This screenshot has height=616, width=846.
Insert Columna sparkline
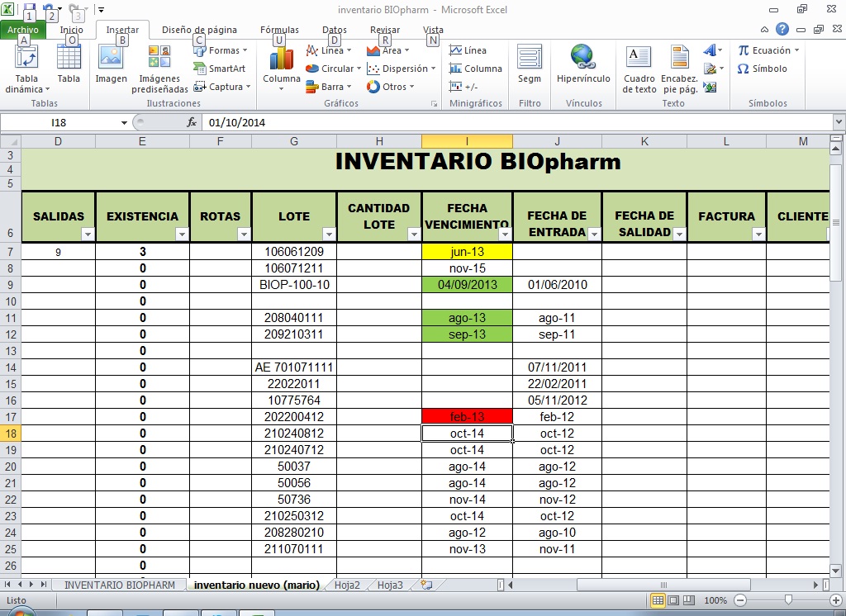coord(476,69)
